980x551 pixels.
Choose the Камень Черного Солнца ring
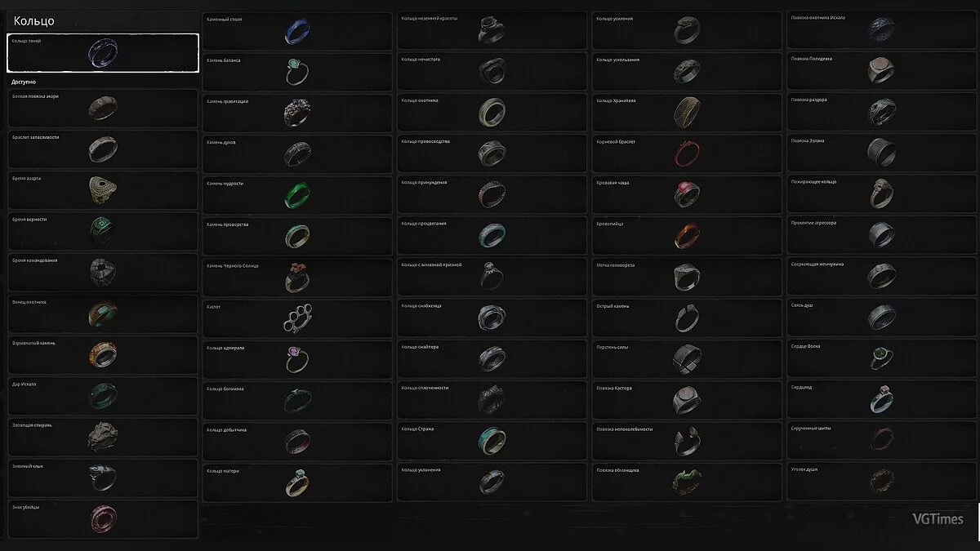pyautogui.click(x=297, y=278)
